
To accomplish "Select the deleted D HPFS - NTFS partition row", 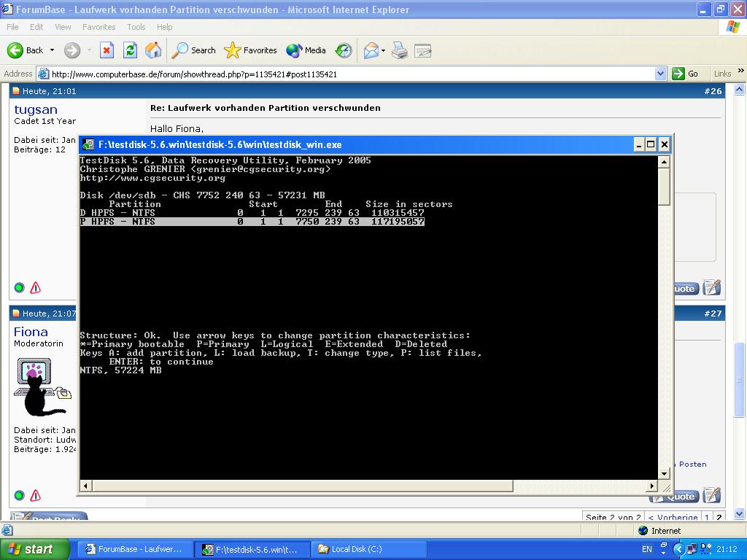I will 252,213.
